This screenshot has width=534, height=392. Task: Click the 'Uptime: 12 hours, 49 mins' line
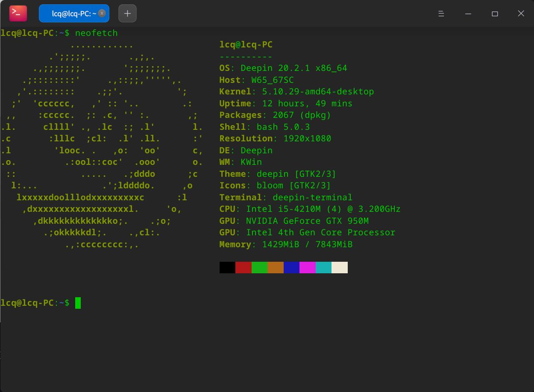286,103
